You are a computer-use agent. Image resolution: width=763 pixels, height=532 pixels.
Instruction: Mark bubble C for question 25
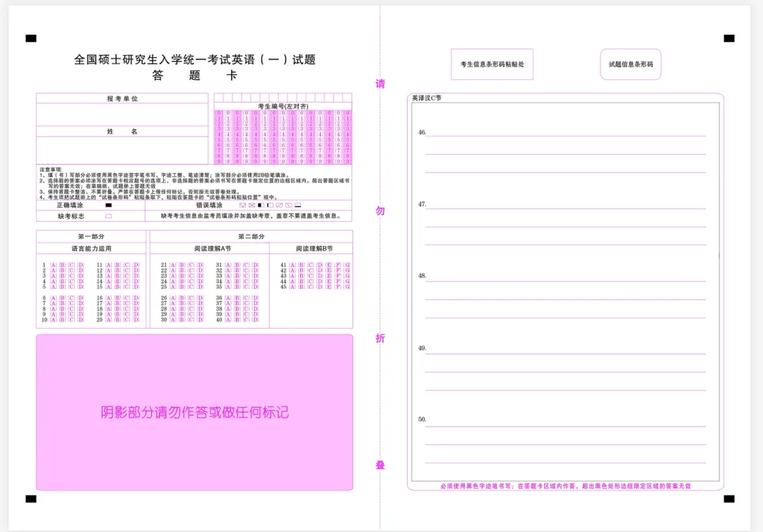pyautogui.click(x=191, y=287)
